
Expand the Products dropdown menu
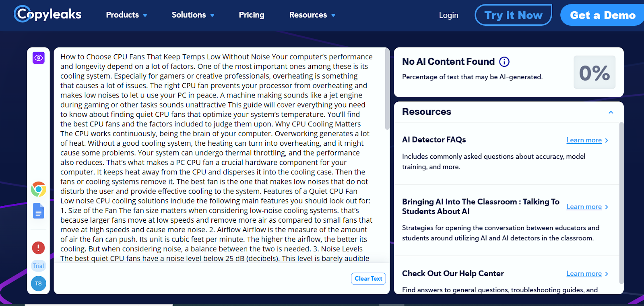pos(126,15)
